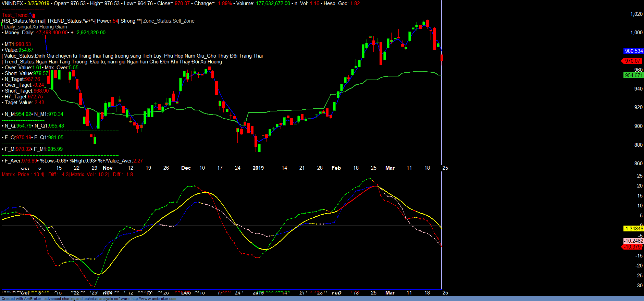Select the red 970.07 close price badge
Image resolution: width=644 pixels, height=301 pixels.
pos(632,61)
